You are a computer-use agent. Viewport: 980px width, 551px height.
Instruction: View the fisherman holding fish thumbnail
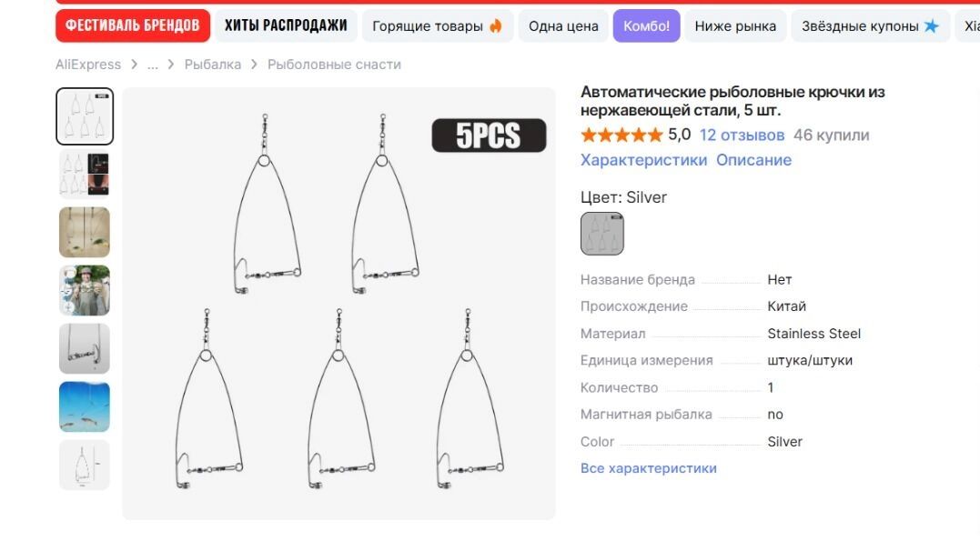click(85, 291)
